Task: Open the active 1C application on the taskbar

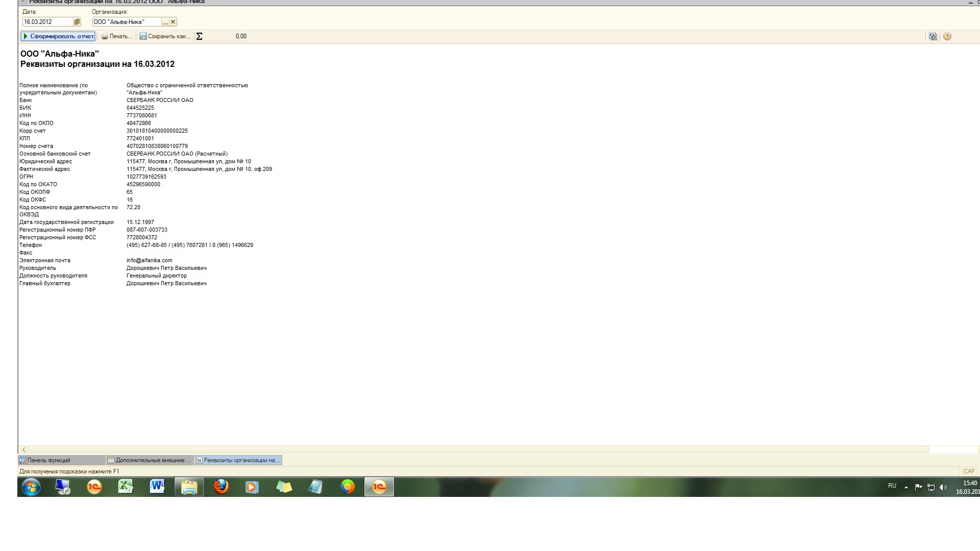Action: [x=379, y=487]
